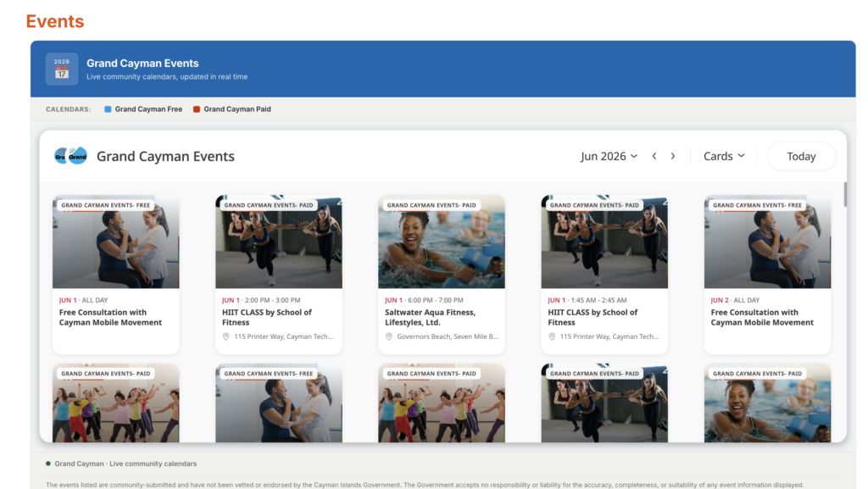This screenshot has width=868, height=489.
Task: Click the vertical scrollbar of the events list
Action: click(845, 195)
